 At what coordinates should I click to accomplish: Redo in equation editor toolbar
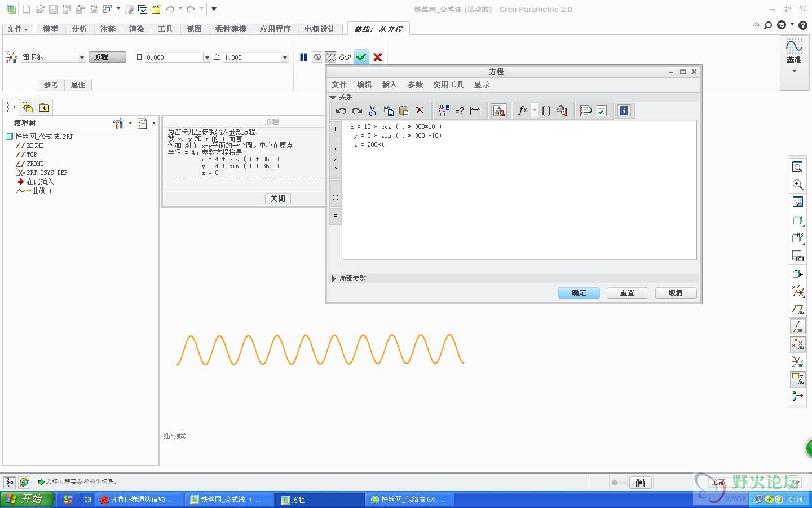click(356, 111)
